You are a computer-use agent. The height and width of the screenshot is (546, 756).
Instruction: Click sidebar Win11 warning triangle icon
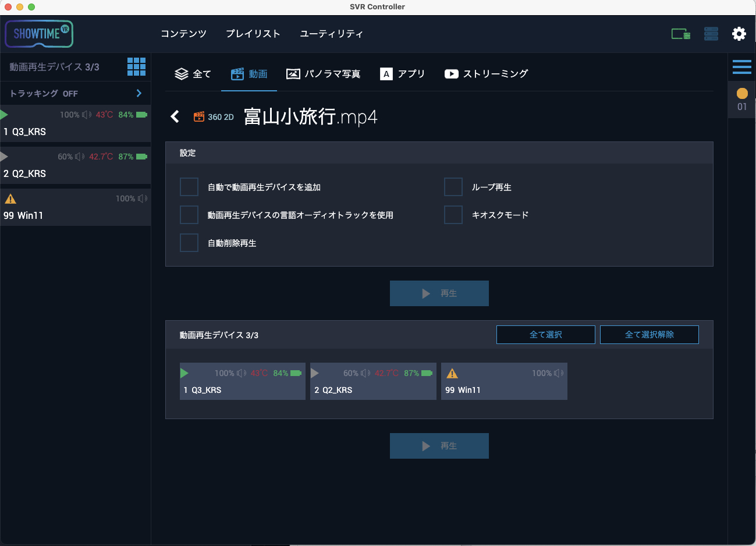click(10, 199)
